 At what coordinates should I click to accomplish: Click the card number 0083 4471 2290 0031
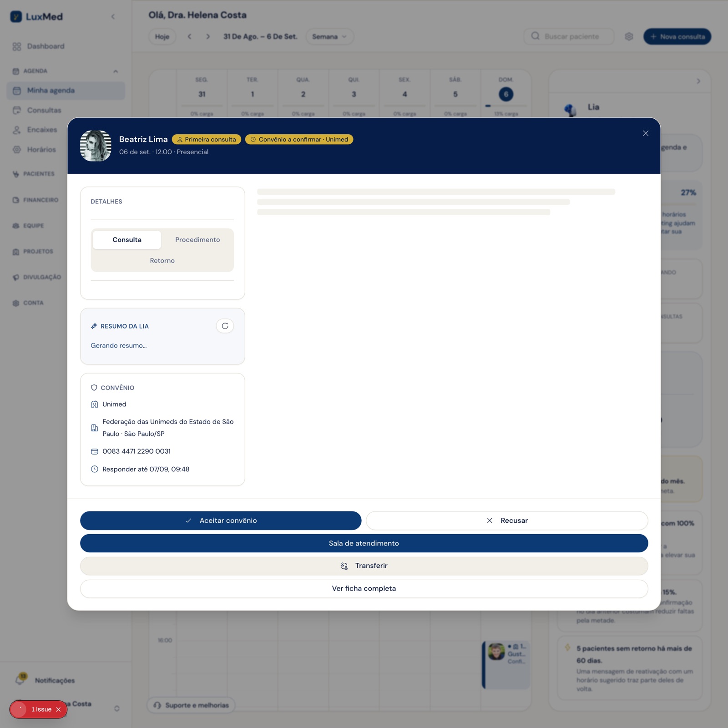point(136,451)
